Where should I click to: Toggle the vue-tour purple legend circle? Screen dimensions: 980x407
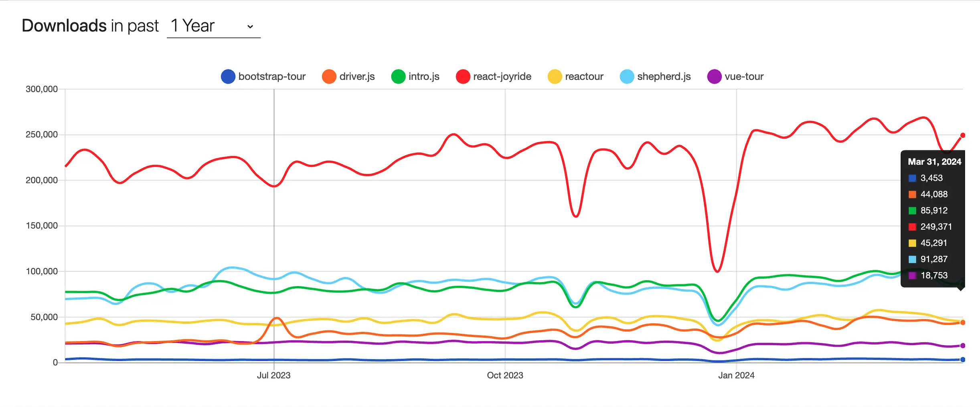714,77
